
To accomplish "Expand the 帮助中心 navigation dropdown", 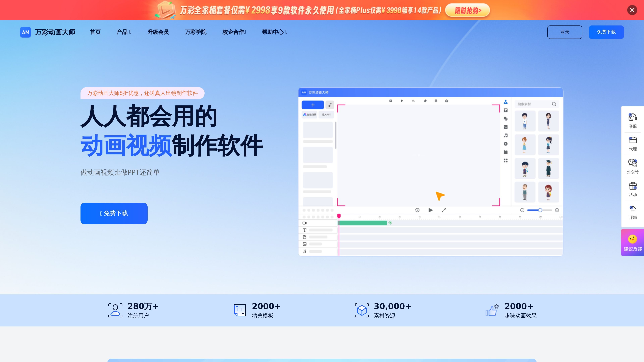I will pos(275,32).
